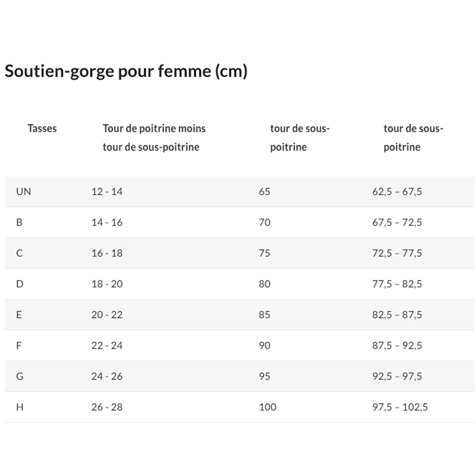
Task: Click cup size 'C' cell
Action: click(x=20, y=253)
